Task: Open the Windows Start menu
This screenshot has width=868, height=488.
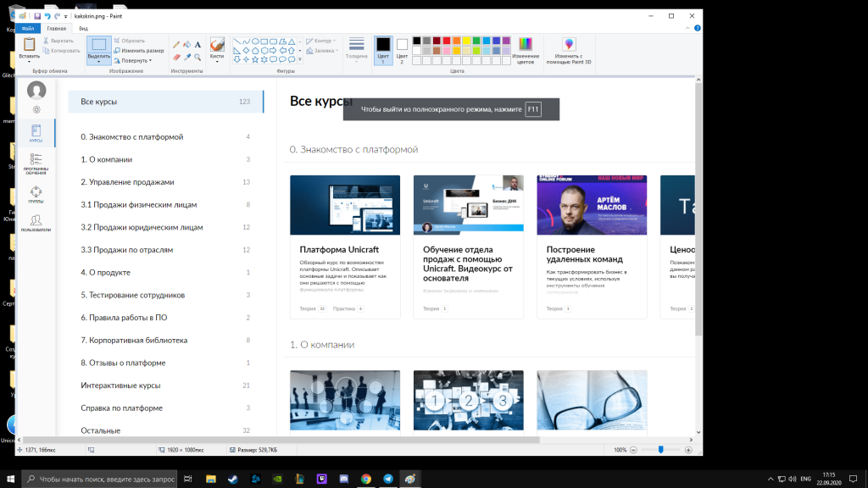Action: click(10, 480)
